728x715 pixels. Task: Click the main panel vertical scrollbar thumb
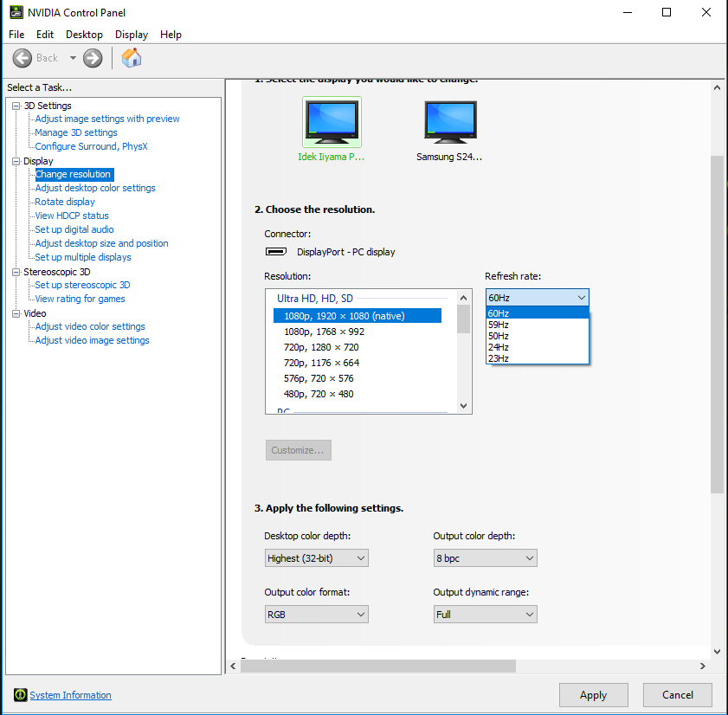click(x=717, y=324)
